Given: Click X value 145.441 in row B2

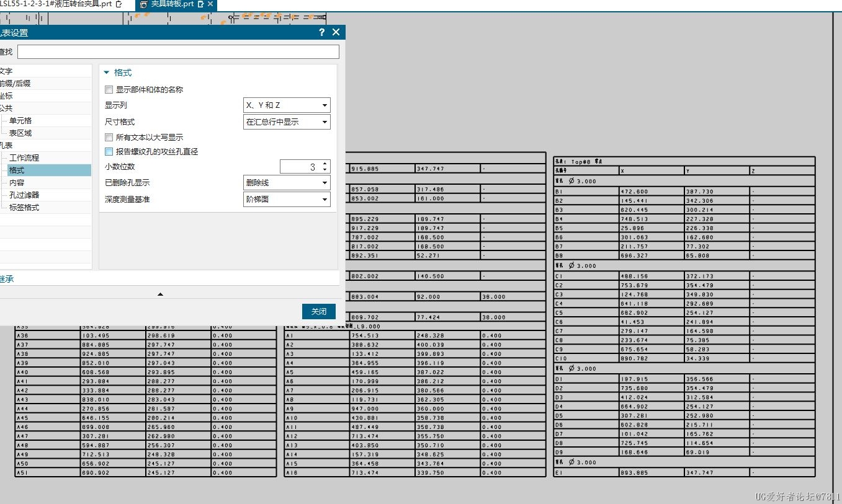Looking at the screenshot, I should tap(634, 201).
